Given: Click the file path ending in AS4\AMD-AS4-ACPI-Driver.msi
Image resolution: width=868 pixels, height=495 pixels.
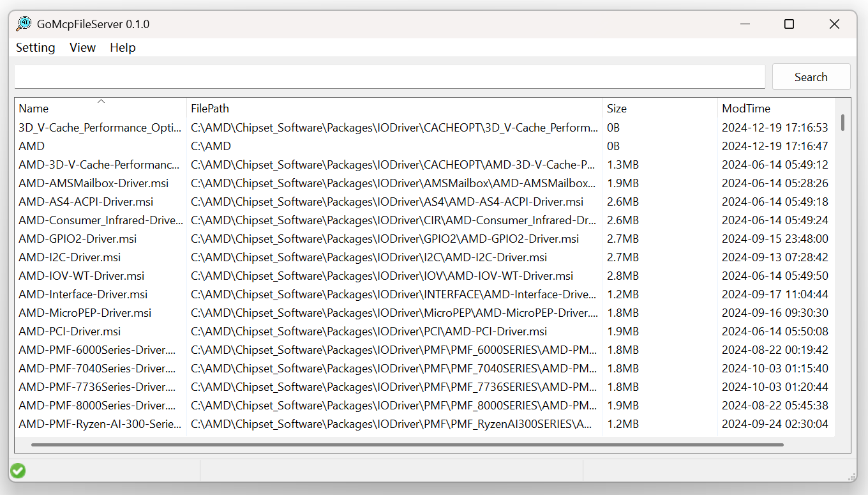Looking at the screenshot, I should tap(387, 202).
